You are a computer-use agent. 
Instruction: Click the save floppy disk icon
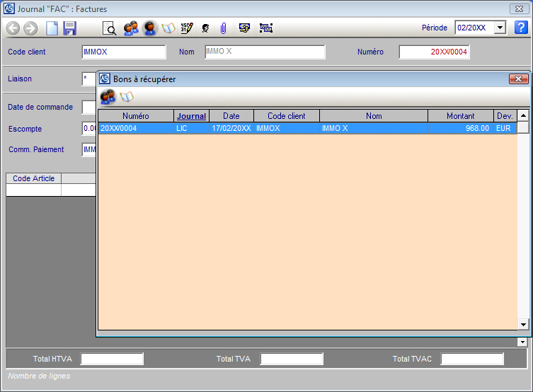pos(69,28)
